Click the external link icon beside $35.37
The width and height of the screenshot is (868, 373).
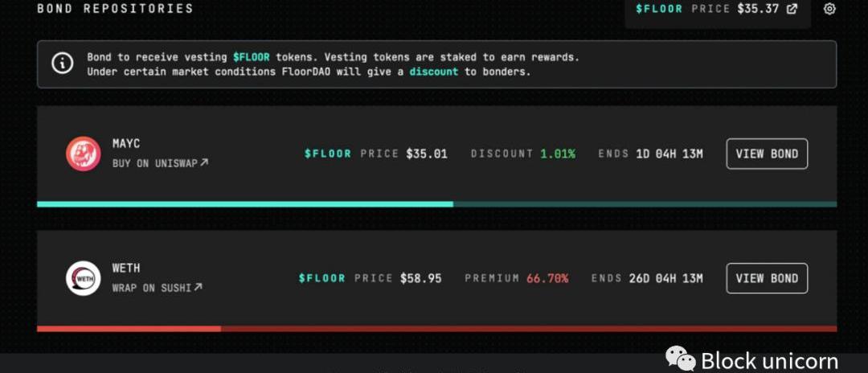coord(792,9)
